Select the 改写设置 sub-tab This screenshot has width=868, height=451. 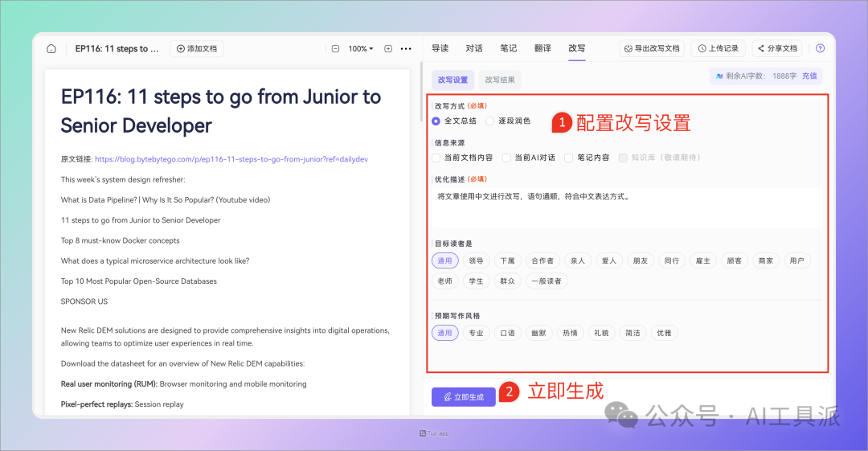point(452,80)
